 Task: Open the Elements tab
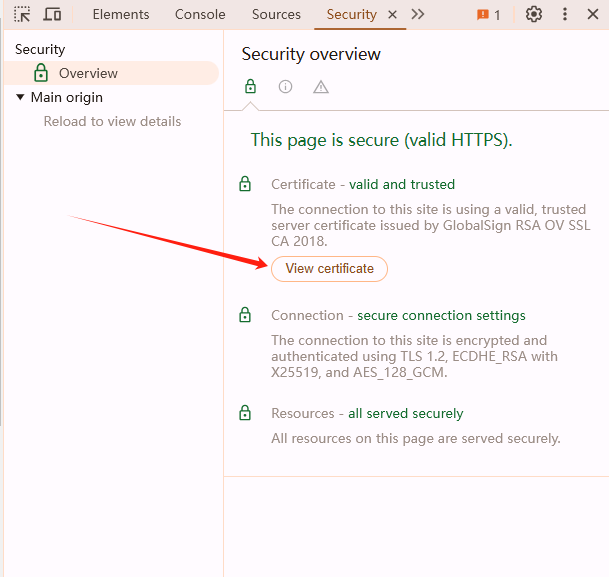121,14
